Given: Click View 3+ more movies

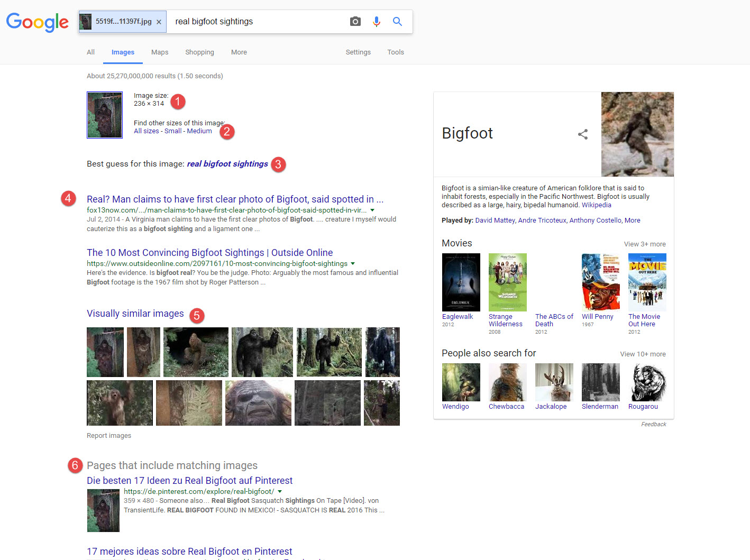Looking at the screenshot, I should (x=645, y=244).
